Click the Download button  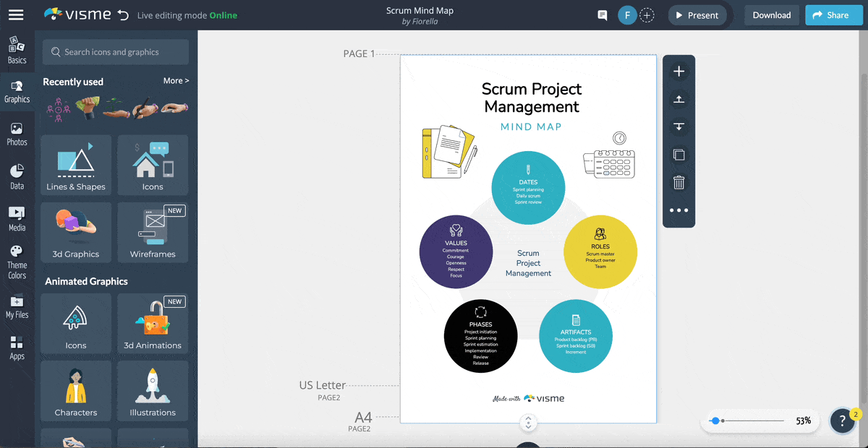pyautogui.click(x=771, y=14)
